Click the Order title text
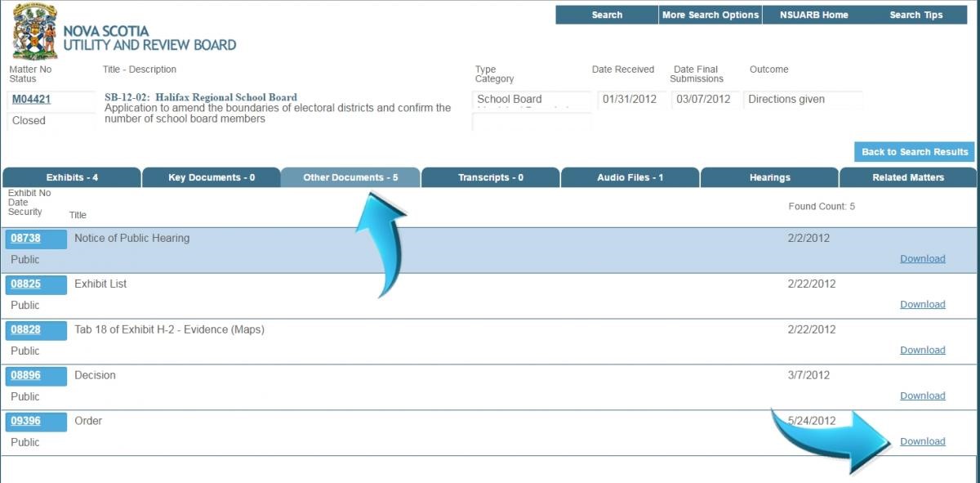The image size is (980, 483). tap(88, 422)
